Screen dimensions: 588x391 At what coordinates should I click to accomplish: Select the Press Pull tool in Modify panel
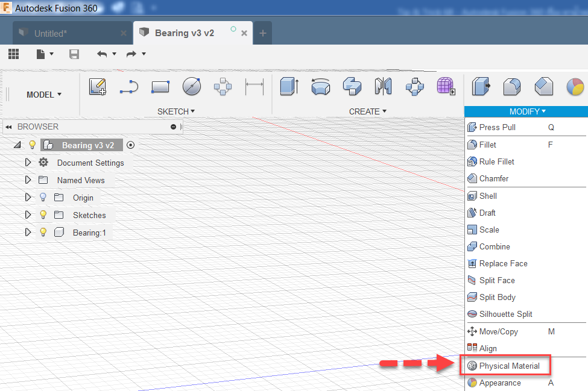[497, 127]
